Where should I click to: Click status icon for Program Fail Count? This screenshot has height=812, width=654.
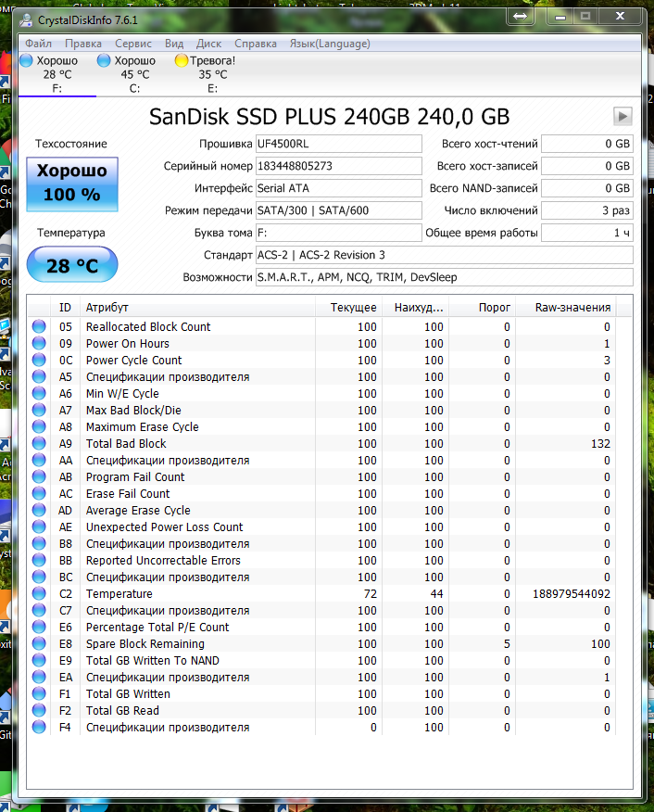pyautogui.click(x=39, y=476)
